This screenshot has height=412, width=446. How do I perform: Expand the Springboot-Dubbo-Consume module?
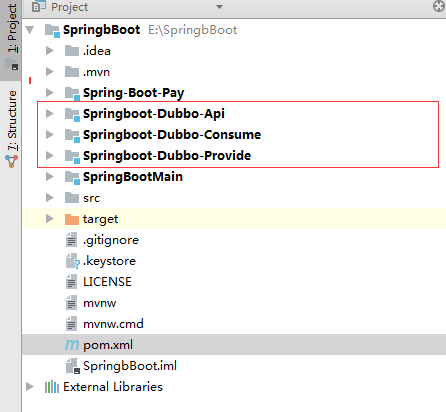point(50,135)
